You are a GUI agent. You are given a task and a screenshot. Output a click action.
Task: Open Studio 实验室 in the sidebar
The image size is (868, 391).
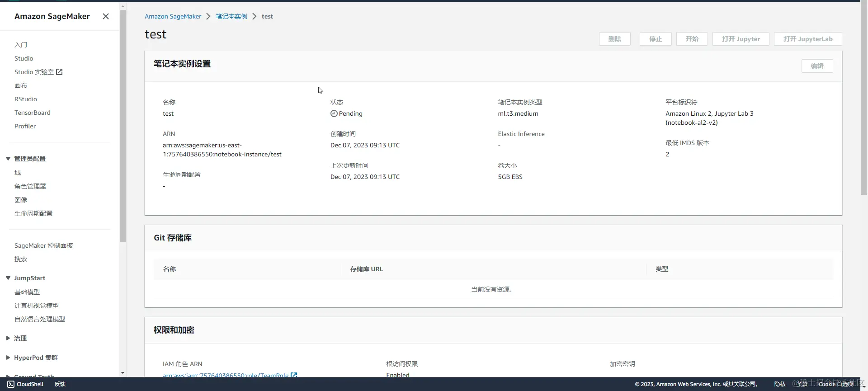point(34,72)
